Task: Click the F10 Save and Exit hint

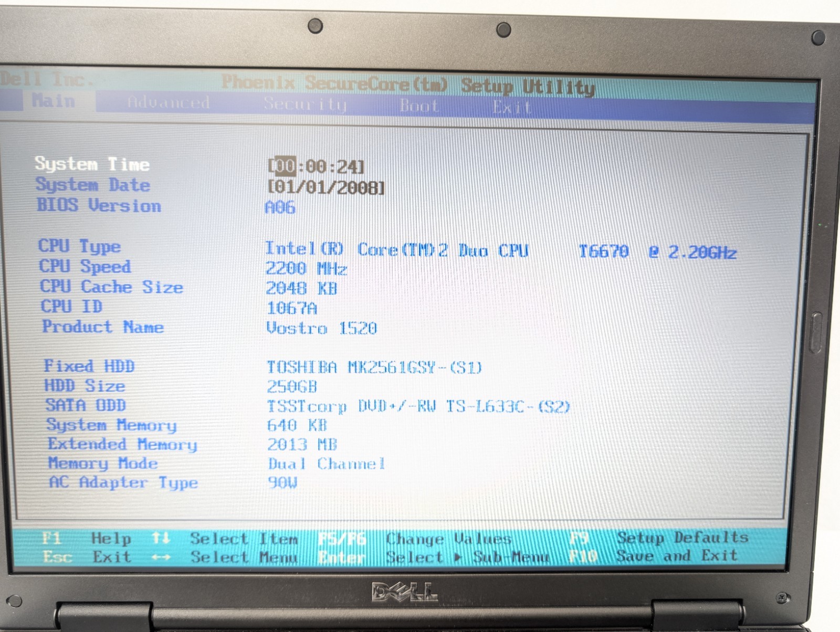Action: (654, 555)
